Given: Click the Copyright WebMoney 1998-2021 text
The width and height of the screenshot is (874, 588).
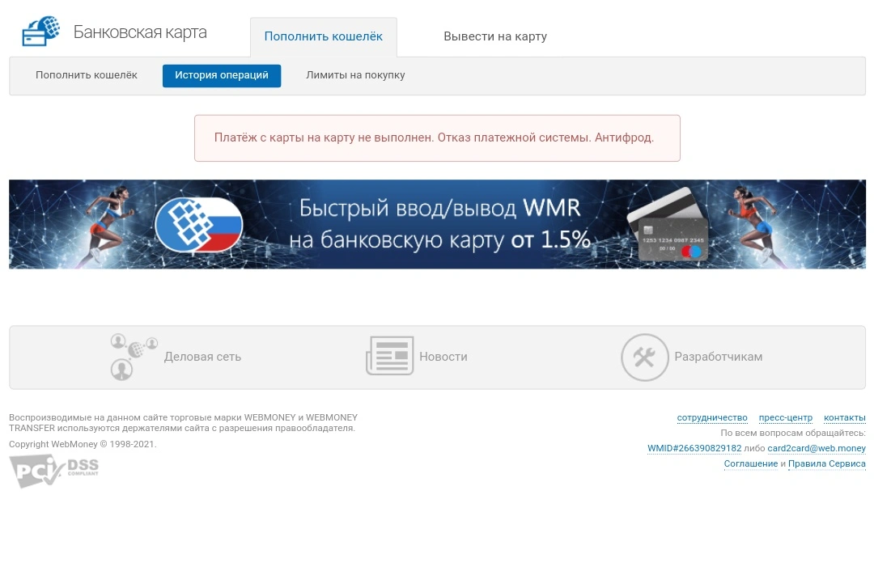Looking at the screenshot, I should coord(83,444).
